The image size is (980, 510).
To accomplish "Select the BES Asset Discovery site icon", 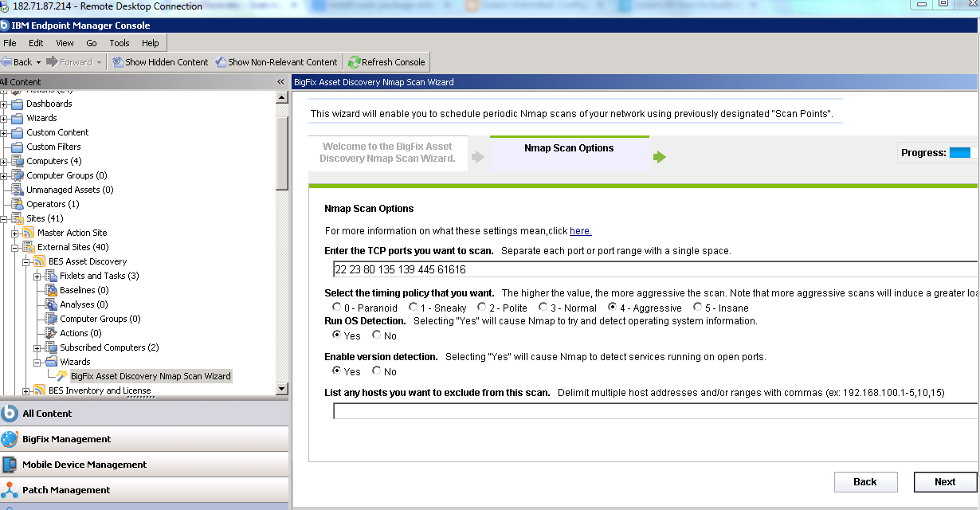I will (x=40, y=261).
